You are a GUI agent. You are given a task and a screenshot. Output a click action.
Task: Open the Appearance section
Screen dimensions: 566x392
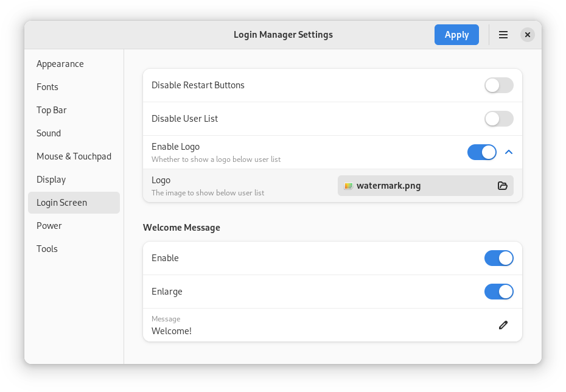[x=60, y=64]
